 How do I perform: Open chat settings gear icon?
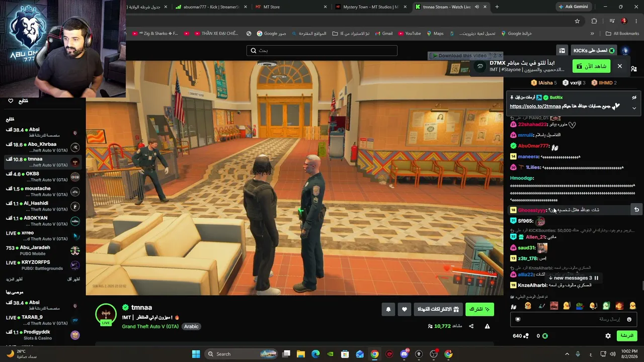(x=608, y=336)
